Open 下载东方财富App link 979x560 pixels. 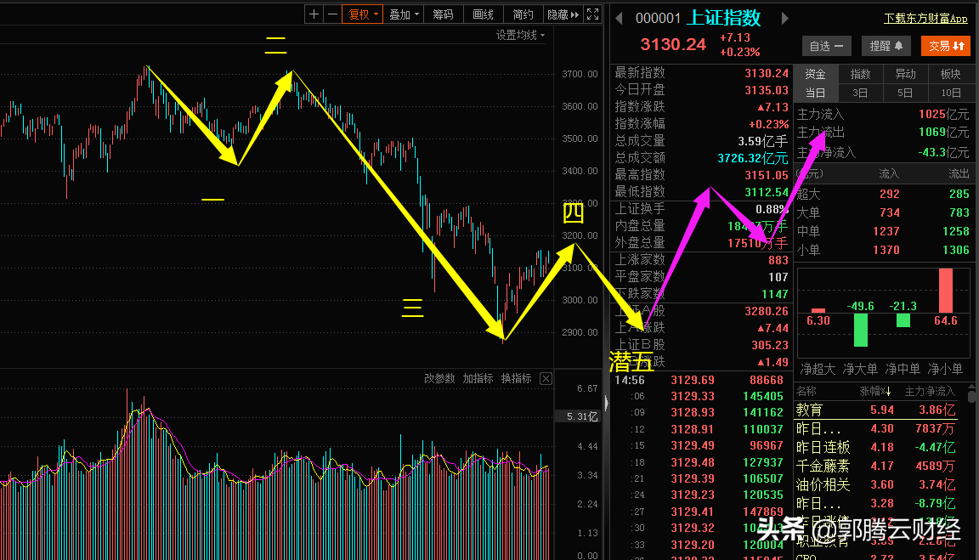tap(925, 18)
